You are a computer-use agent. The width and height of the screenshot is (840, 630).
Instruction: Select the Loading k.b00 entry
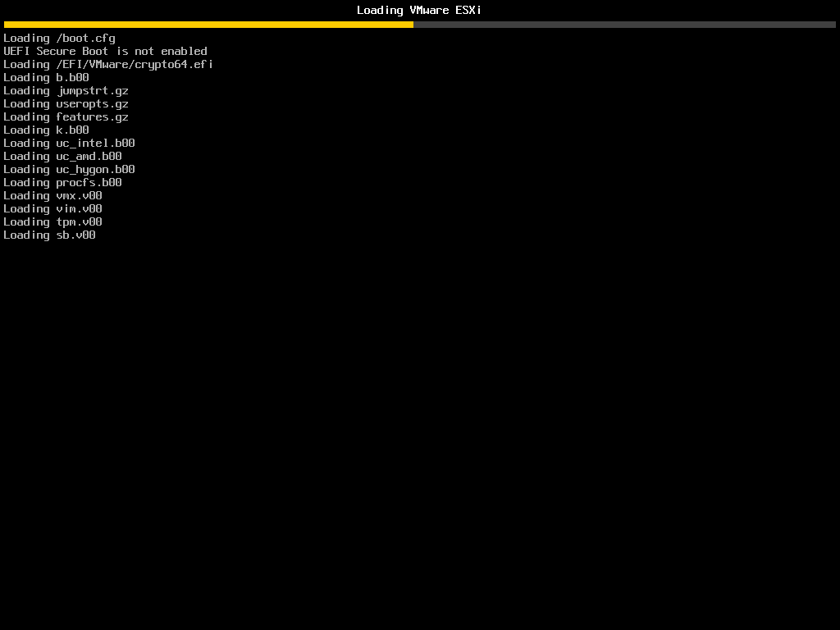[46, 130]
